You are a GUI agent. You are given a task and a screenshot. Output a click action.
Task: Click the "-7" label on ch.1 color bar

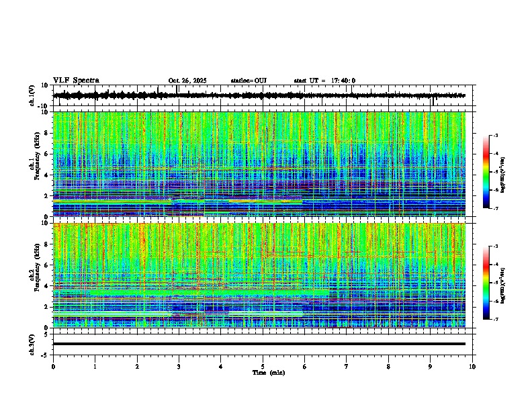tap(496, 209)
